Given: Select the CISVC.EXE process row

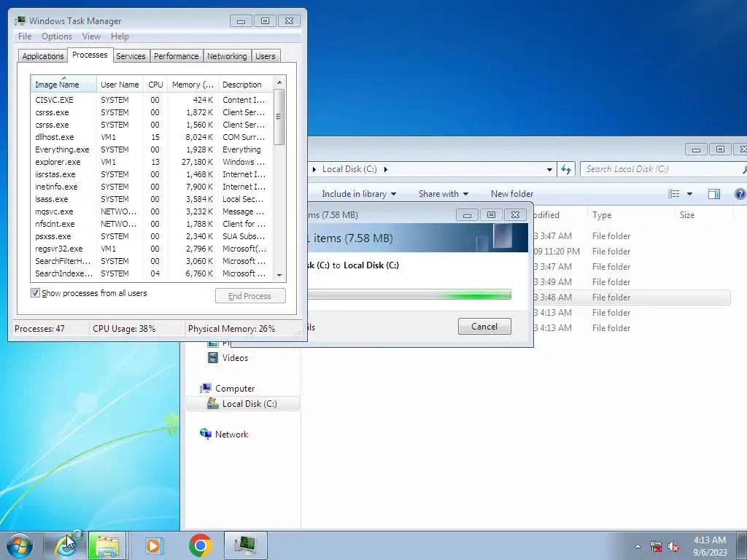Looking at the screenshot, I should point(152,100).
